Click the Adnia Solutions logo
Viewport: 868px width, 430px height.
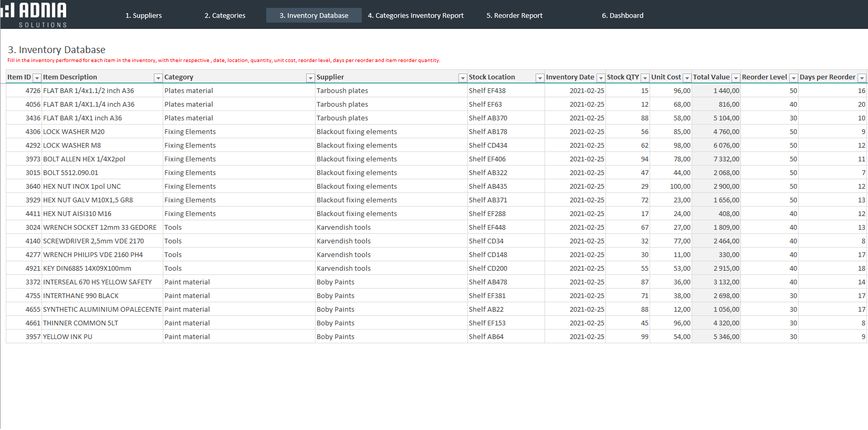[35, 14]
